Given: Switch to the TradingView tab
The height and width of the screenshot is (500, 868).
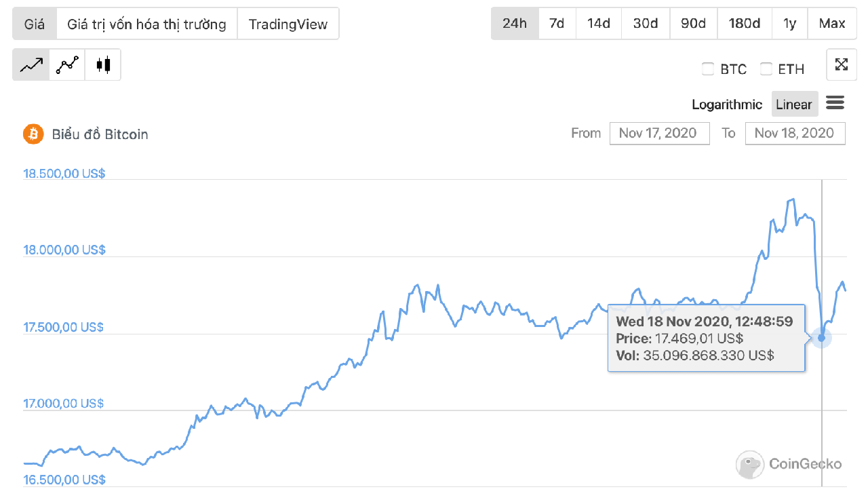Looking at the screenshot, I should click(x=288, y=24).
